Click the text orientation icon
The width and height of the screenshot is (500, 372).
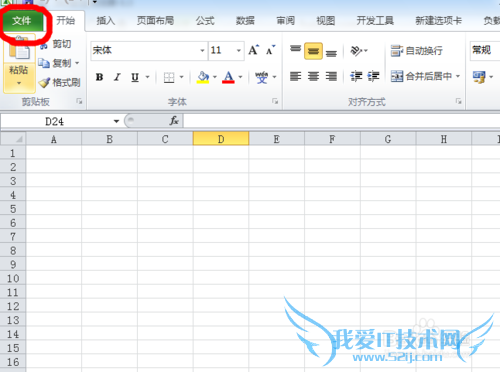356,51
